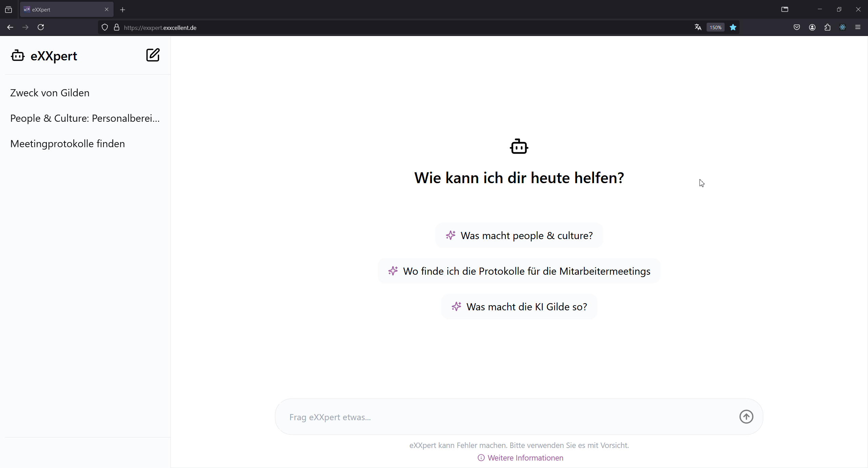Reset the 150% zoom level badge
This screenshot has height=468, width=868.
point(715,27)
